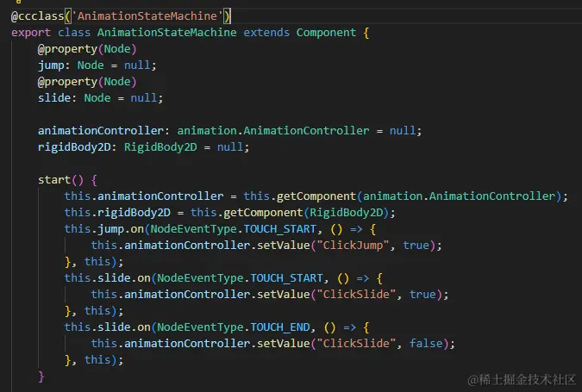Click TOUCH_START on the this.slide.on line
Viewport: 582px width, 392px height.
tap(286, 277)
